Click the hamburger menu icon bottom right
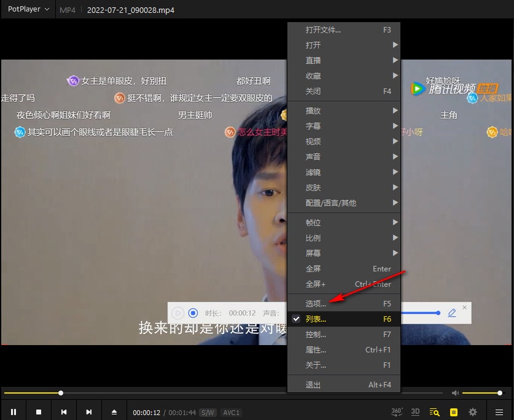This screenshot has height=420, width=514. 499,411
